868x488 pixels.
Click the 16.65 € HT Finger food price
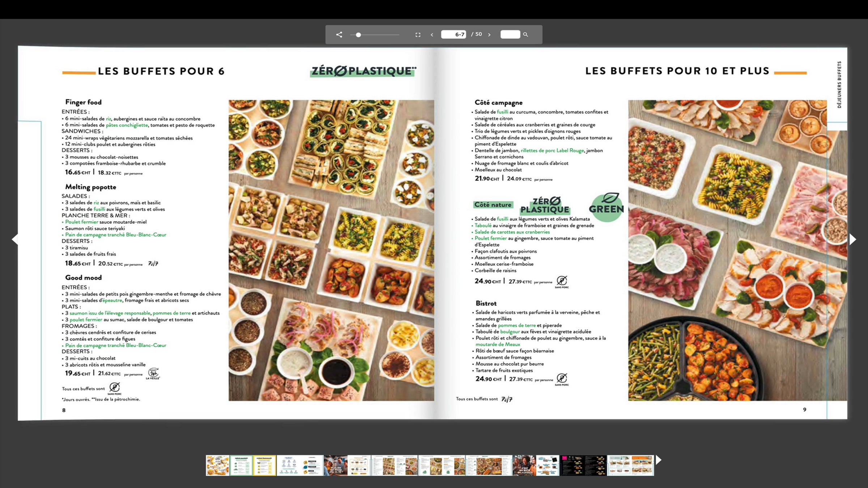[x=77, y=172]
